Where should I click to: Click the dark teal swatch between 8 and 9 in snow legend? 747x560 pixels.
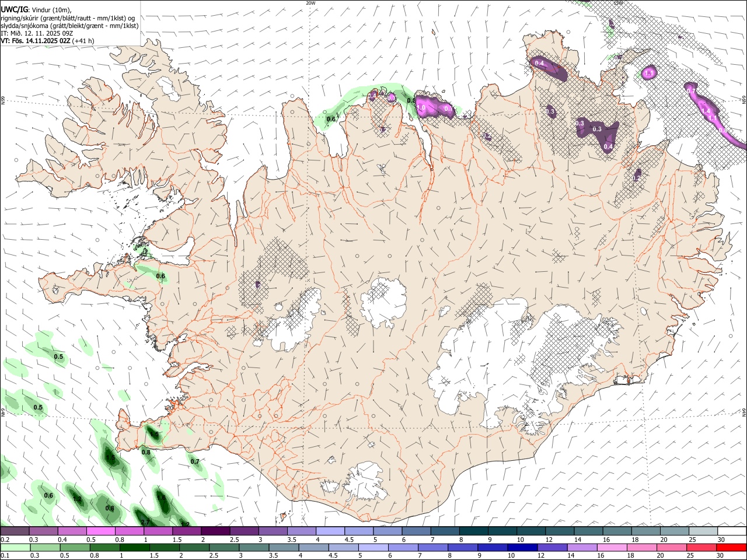tap(473, 531)
